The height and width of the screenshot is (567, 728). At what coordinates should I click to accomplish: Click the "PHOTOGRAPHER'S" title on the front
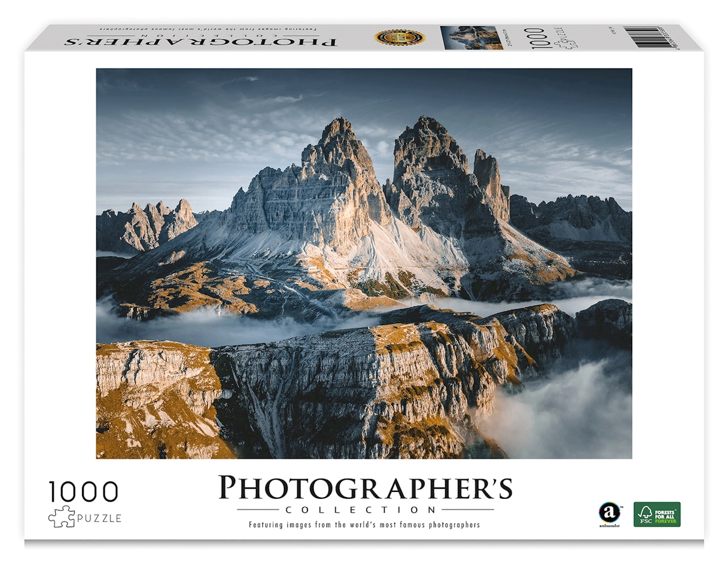pos(365,488)
